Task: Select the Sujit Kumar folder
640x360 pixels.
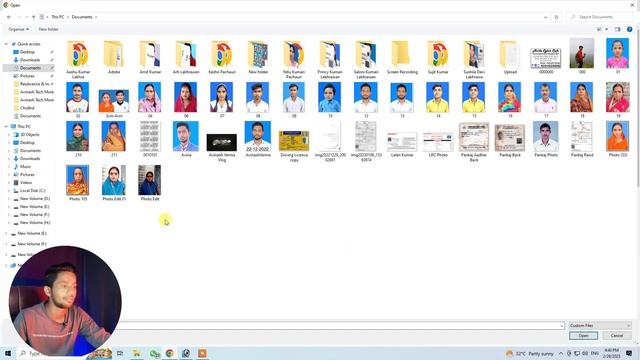Action: pos(438,57)
